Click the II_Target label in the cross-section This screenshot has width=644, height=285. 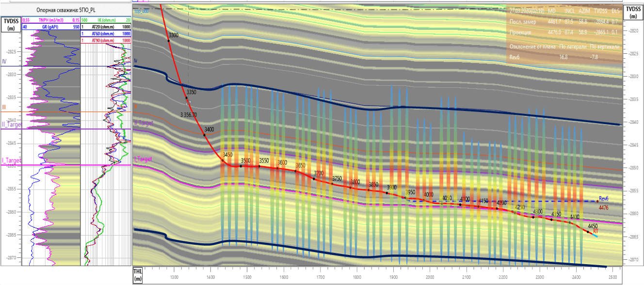tap(143, 124)
